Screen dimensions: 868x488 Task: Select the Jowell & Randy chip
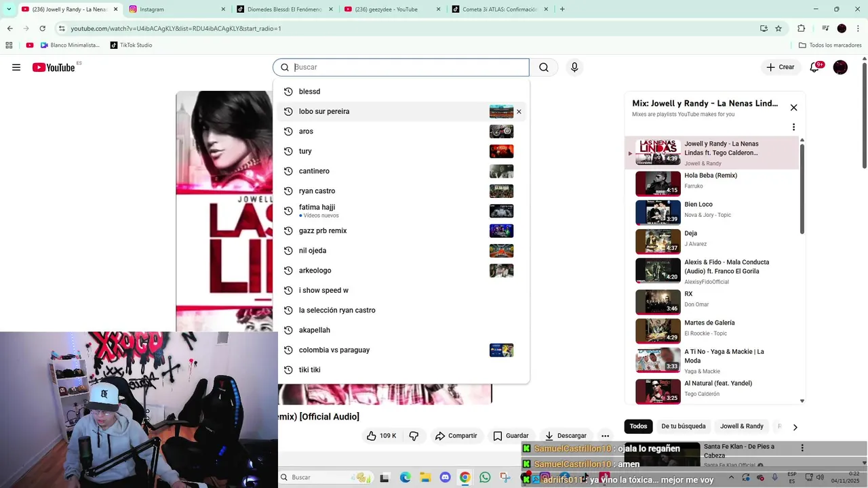click(x=742, y=426)
